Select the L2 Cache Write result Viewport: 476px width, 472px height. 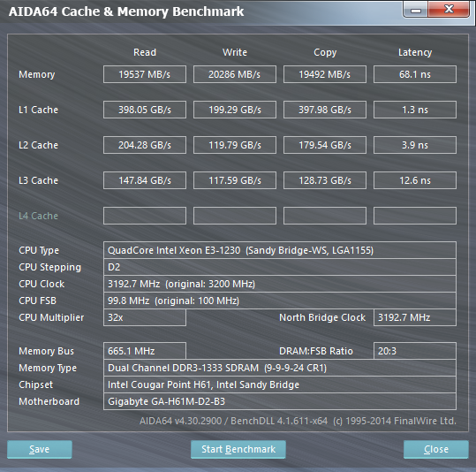[235, 145]
